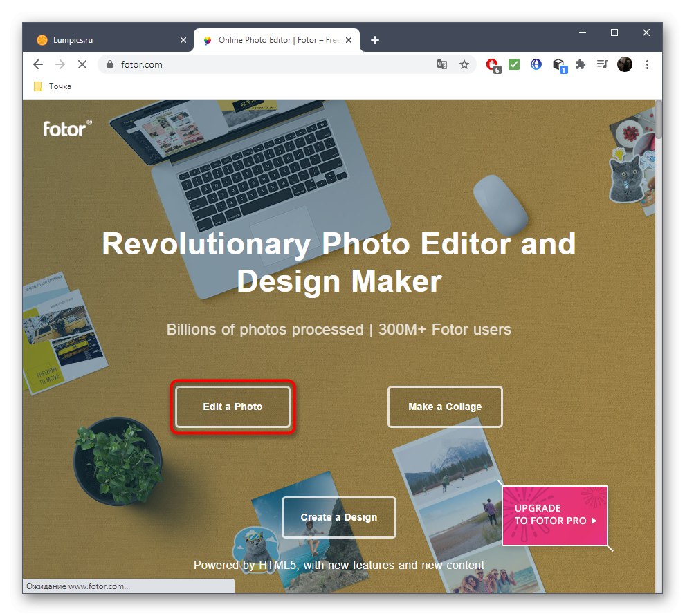The image size is (685, 616).
Task: Click the music playlist extension icon
Action: (x=601, y=64)
